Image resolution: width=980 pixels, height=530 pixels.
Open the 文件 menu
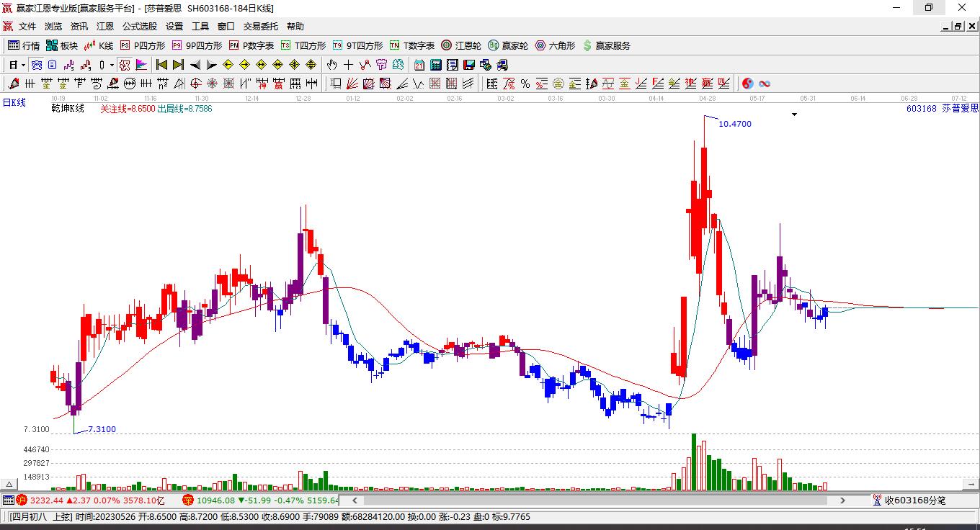pyautogui.click(x=27, y=27)
